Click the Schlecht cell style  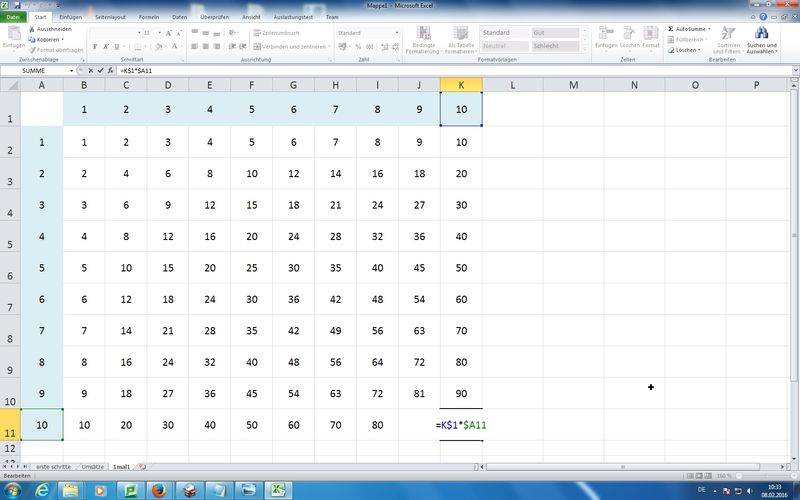pyautogui.click(x=555, y=46)
